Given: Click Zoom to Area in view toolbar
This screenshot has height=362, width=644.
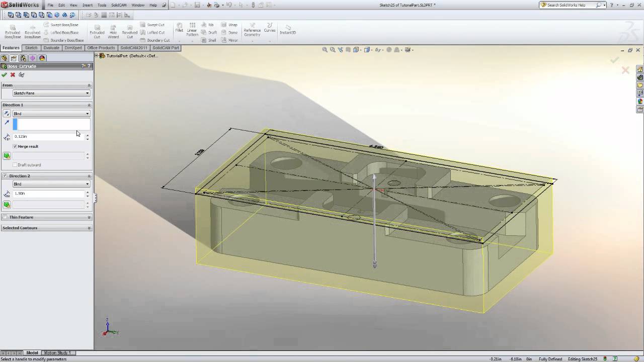Looking at the screenshot, I should tap(333, 50).
